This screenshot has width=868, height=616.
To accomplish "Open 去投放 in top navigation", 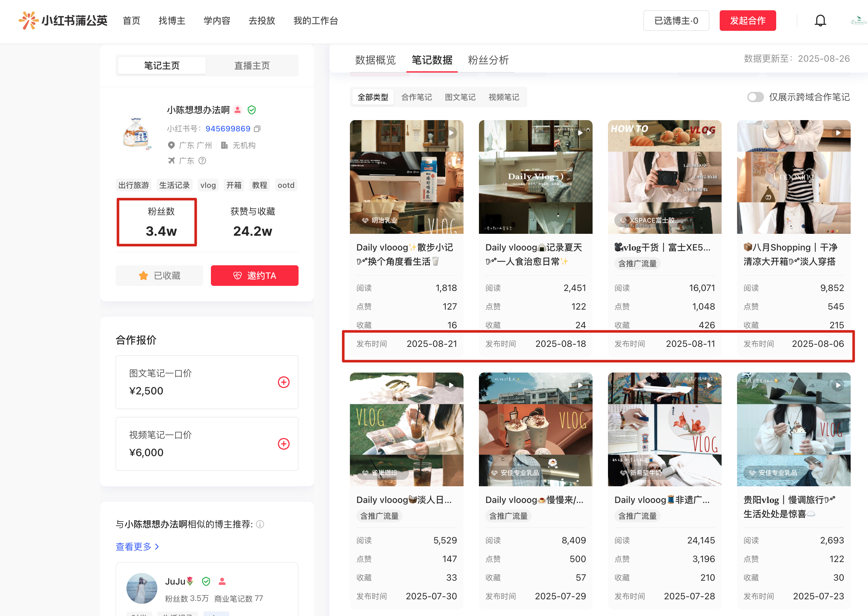I will click(262, 21).
